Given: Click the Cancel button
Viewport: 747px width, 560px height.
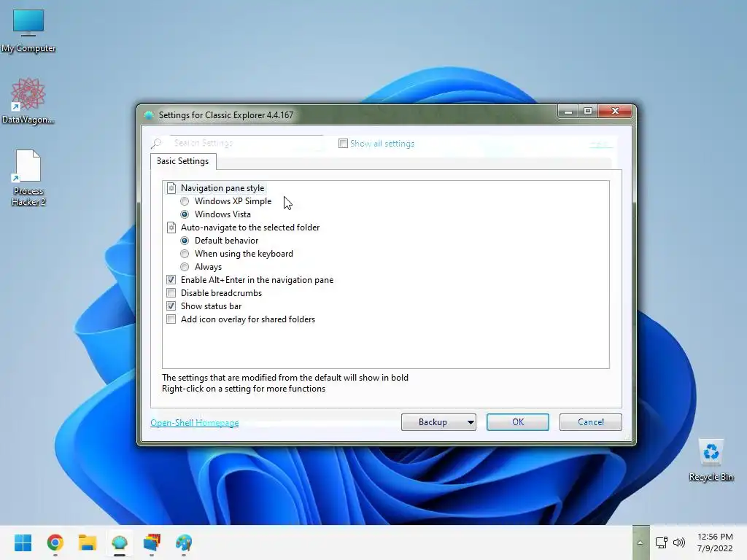Looking at the screenshot, I should (591, 422).
